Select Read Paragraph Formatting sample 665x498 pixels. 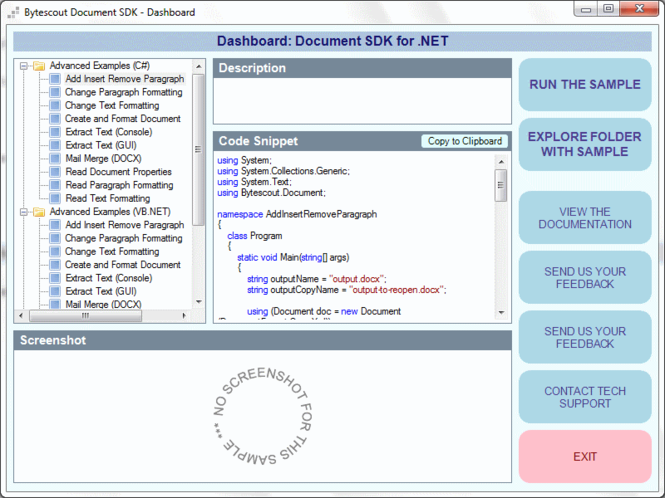[x=119, y=185]
